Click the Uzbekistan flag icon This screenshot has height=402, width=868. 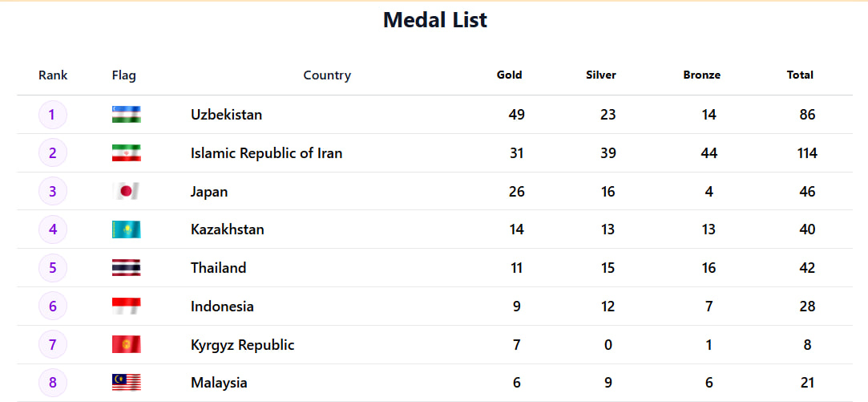[x=127, y=114]
